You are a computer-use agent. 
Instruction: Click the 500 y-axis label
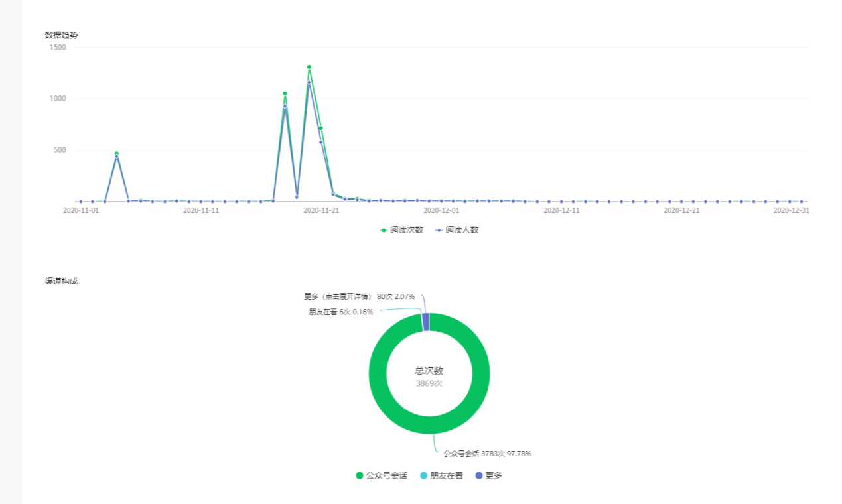point(60,150)
